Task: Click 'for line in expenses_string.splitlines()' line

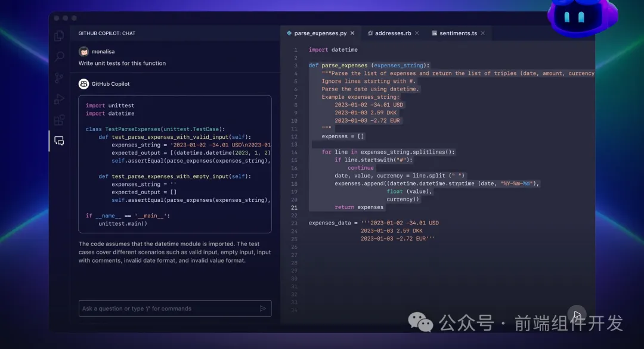Action: 388,152
